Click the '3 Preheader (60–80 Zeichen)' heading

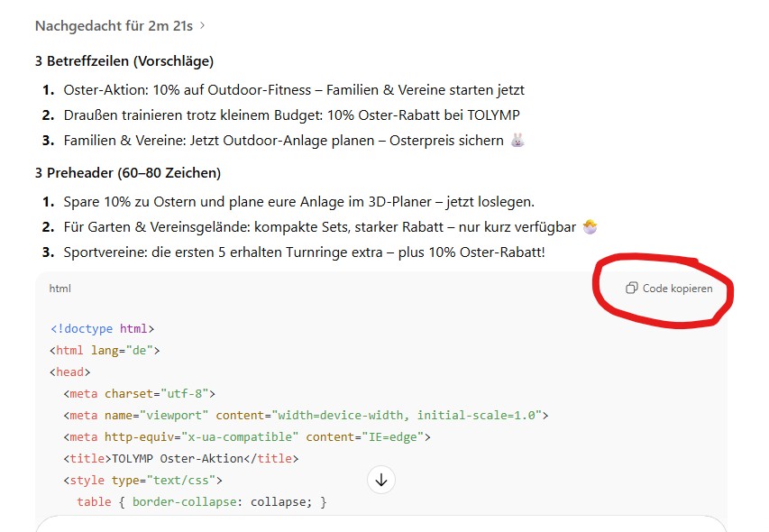point(127,172)
